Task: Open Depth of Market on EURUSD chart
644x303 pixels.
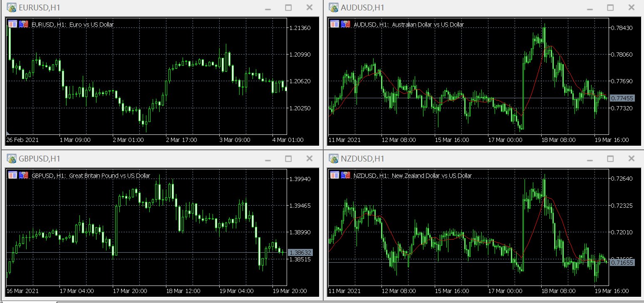Action: point(24,24)
